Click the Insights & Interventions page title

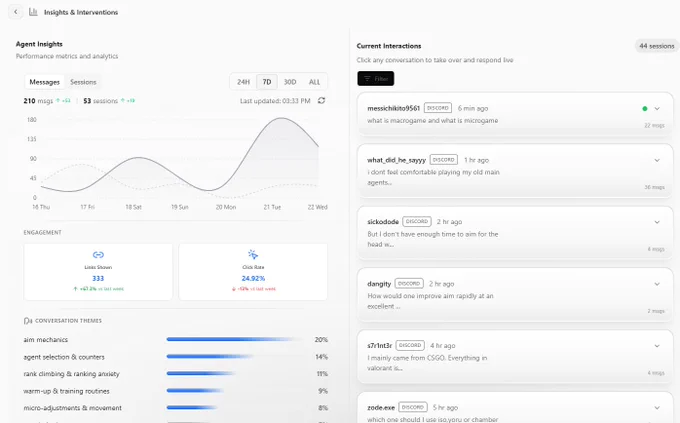click(x=81, y=12)
